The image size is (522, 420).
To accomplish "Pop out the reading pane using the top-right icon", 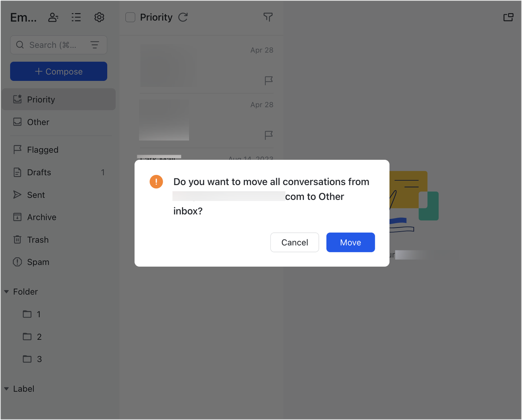I will click(508, 17).
